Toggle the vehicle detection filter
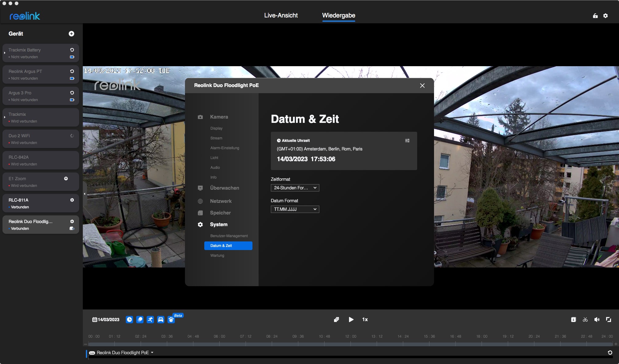Image resolution: width=619 pixels, height=364 pixels. tap(161, 320)
